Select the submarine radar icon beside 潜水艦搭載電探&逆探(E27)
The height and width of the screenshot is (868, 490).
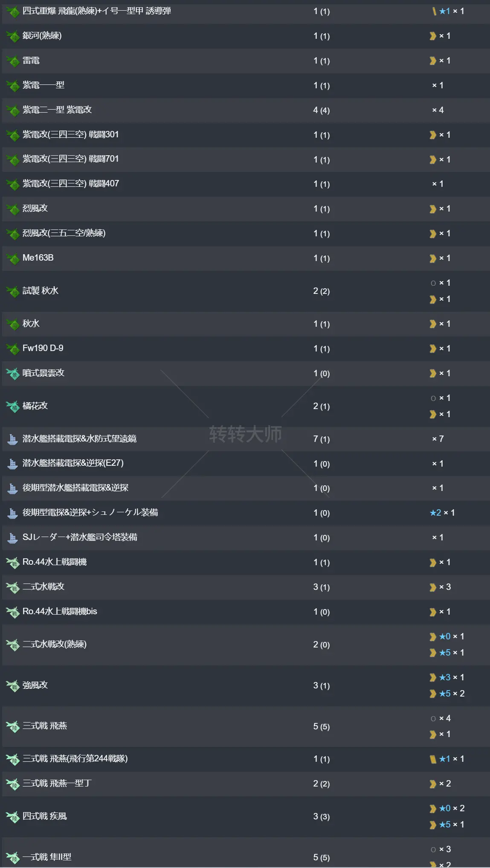click(13, 464)
